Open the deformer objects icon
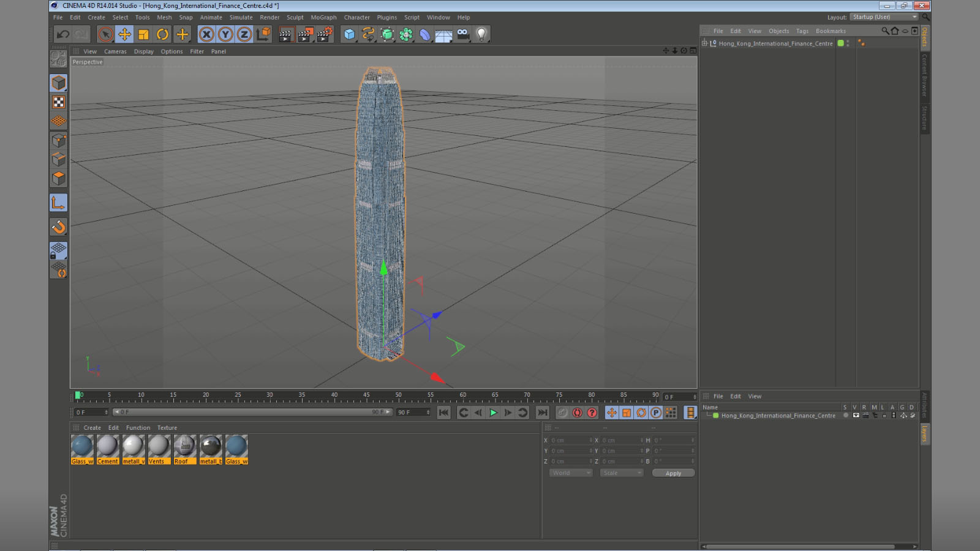This screenshot has width=980, height=551. pyautogui.click(x=425, y=34)
